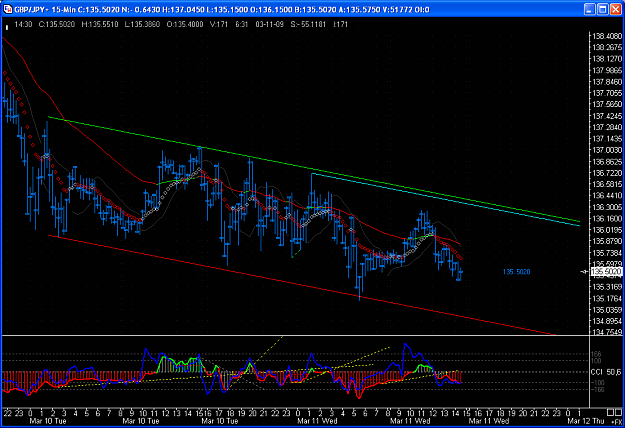
Task: Click the C:135.5020 close value in header
Action: coord(57,24)
